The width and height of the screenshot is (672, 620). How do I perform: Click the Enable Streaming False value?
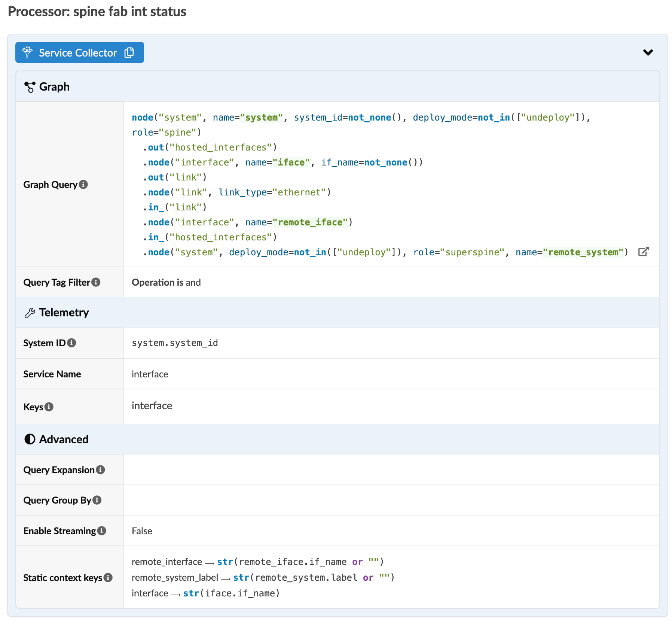[142, 531]
